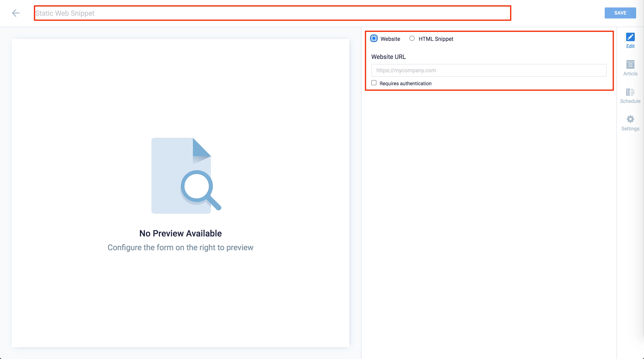
Task: Click the HTML Snippet label text
Action: (x=436, y=39)
